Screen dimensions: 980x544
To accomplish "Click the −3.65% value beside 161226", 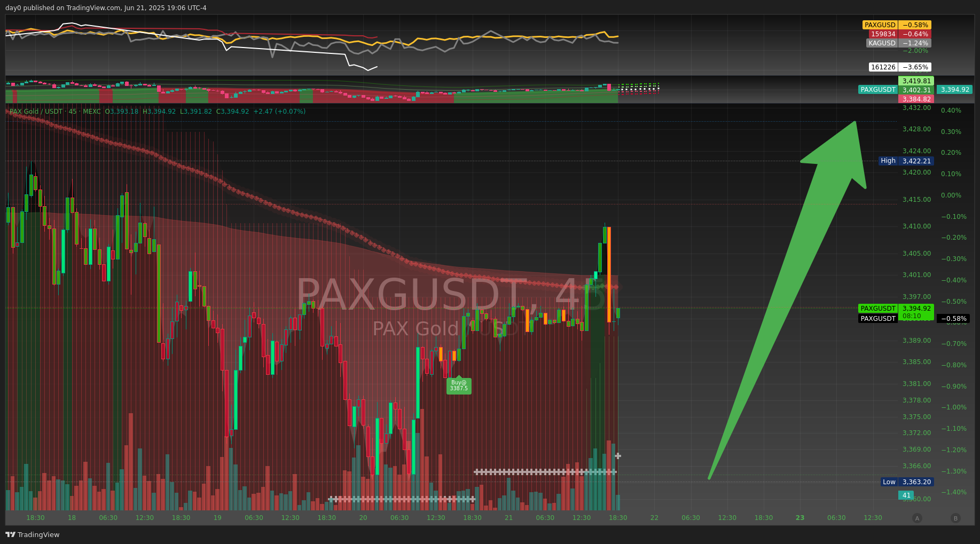I will point(915,67).
